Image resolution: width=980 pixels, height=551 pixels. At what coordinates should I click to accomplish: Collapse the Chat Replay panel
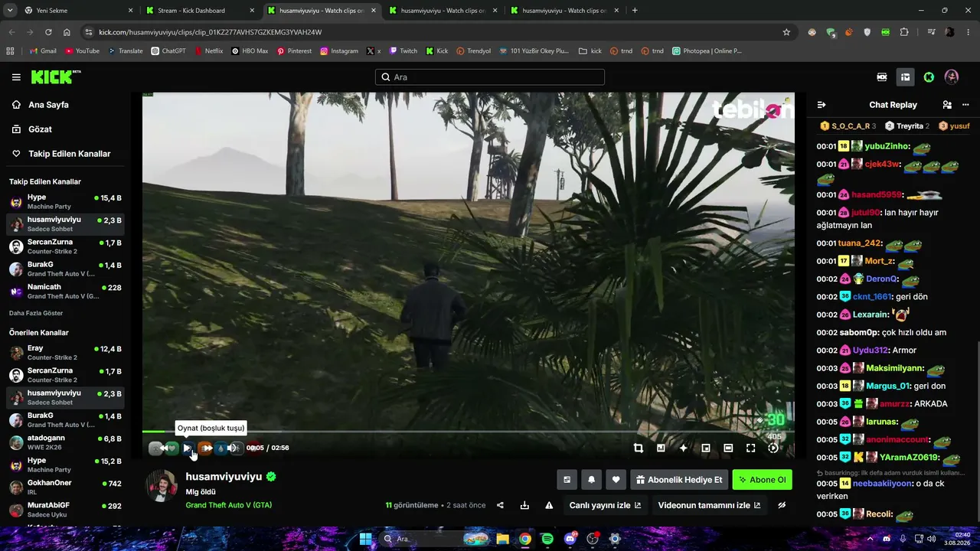tap(822, 105)
